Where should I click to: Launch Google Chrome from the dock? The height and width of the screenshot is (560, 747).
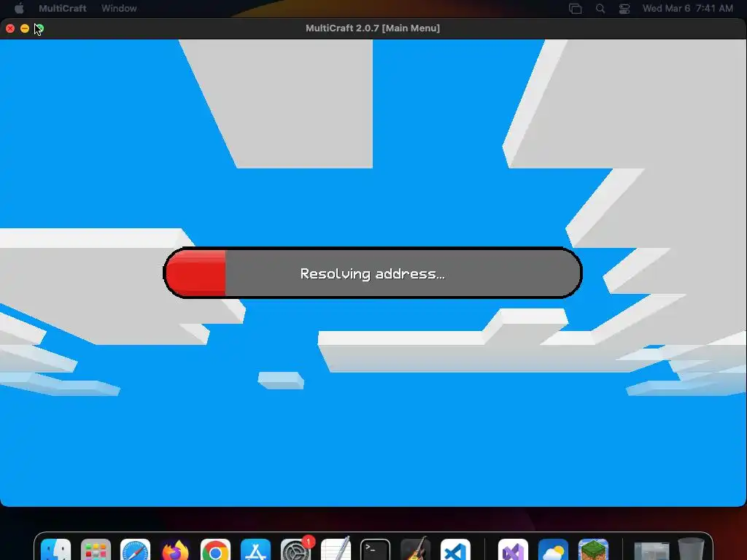pyautogui.click(x=215, y=551)
